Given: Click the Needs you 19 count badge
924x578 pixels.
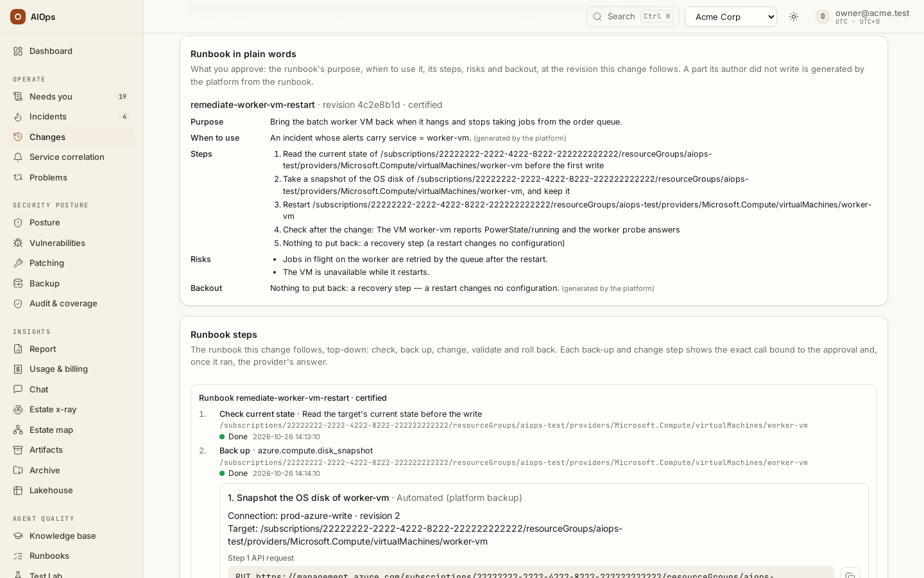Looking at the screenshot, I should pyautogui.click(x=123, y=97).
